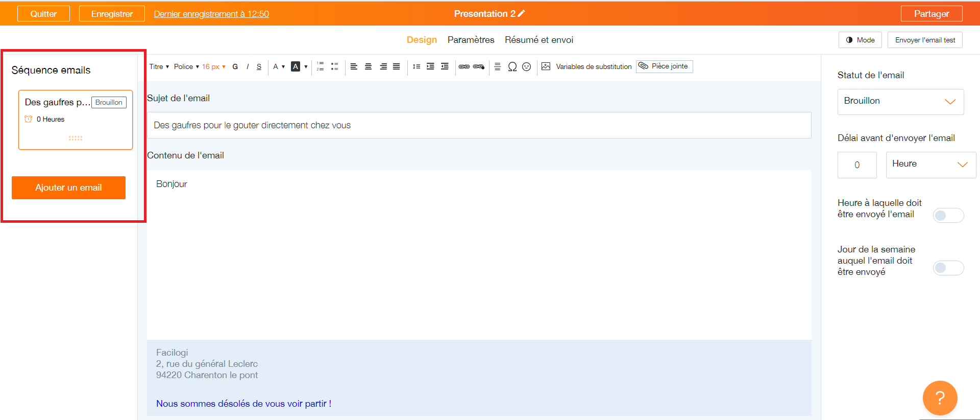Screen dimensions: 980x420
Task: Open Dernier enregistrement à 12:50 link
Action: (211, 14)
